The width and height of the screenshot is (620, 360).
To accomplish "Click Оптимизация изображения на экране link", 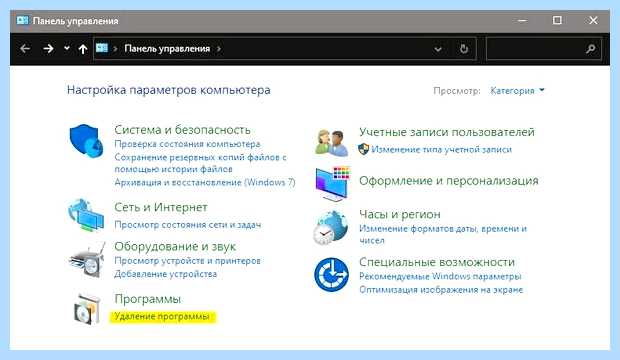I will (441, 290).
